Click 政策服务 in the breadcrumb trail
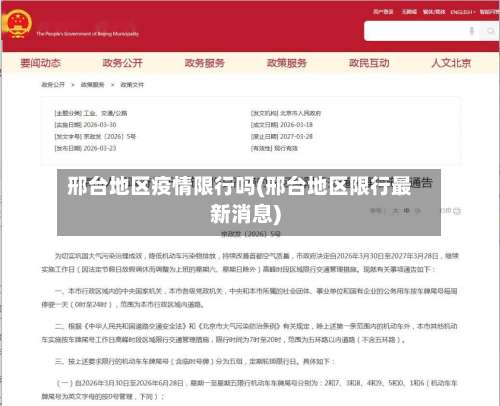The width and height of the screenshot is (500, 406). click(92, 85)
